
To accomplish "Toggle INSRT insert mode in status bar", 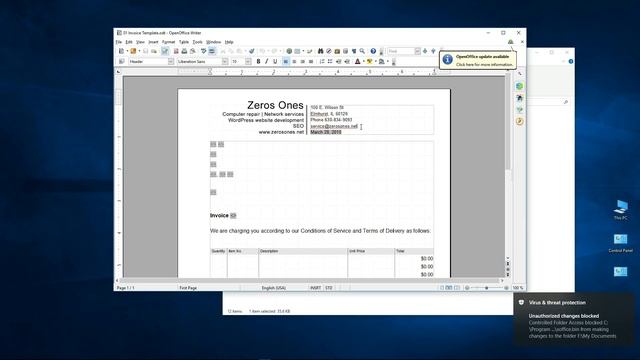I will (316, 288).
